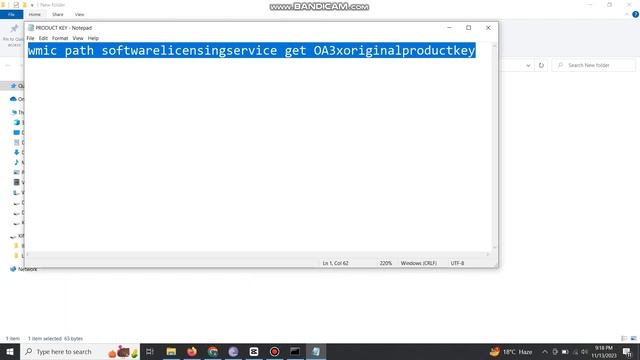Select Downloads arrow icon in Explorer sidebar
The height and width of the screenshot is (360, 640).
tap(16, 152)
